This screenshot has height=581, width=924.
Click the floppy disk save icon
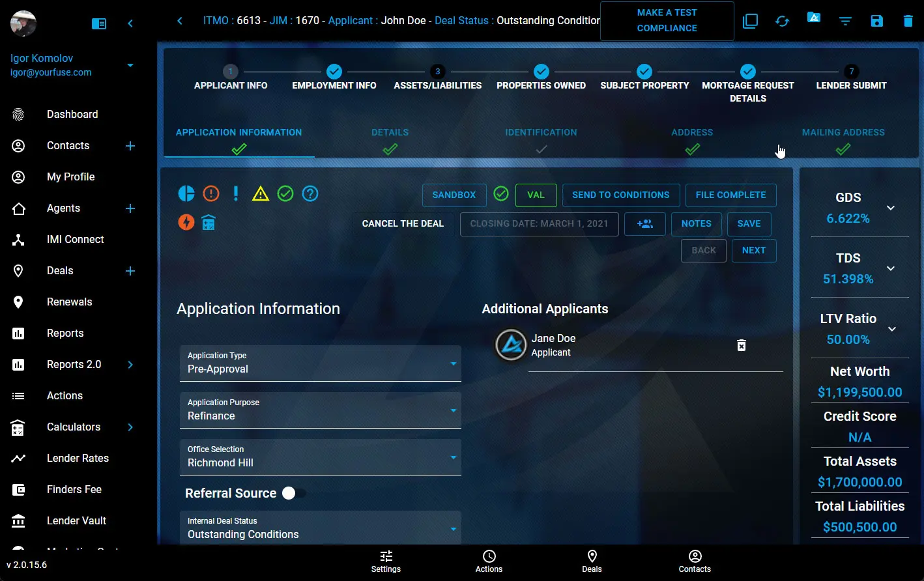(876, 21)
